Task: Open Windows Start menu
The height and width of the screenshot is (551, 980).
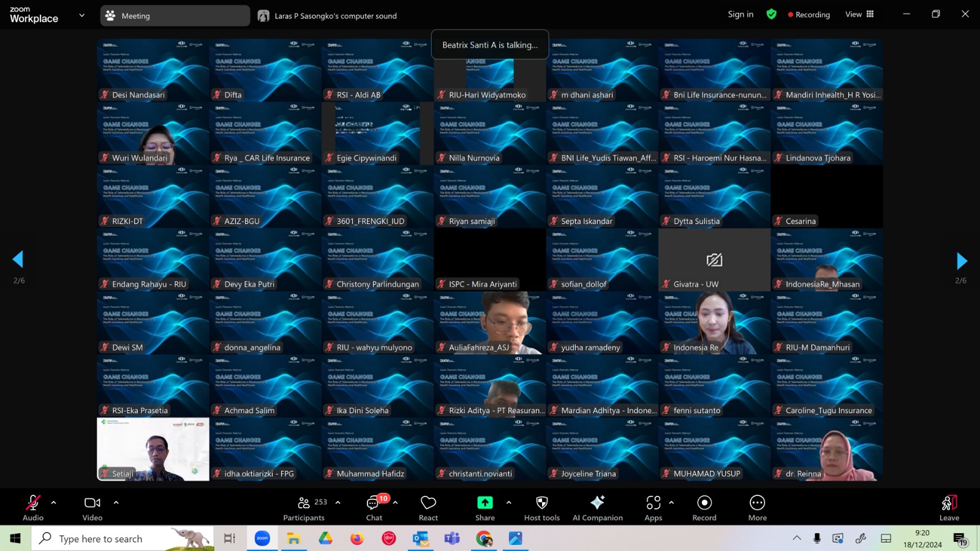Action: (x=15, y=538)
